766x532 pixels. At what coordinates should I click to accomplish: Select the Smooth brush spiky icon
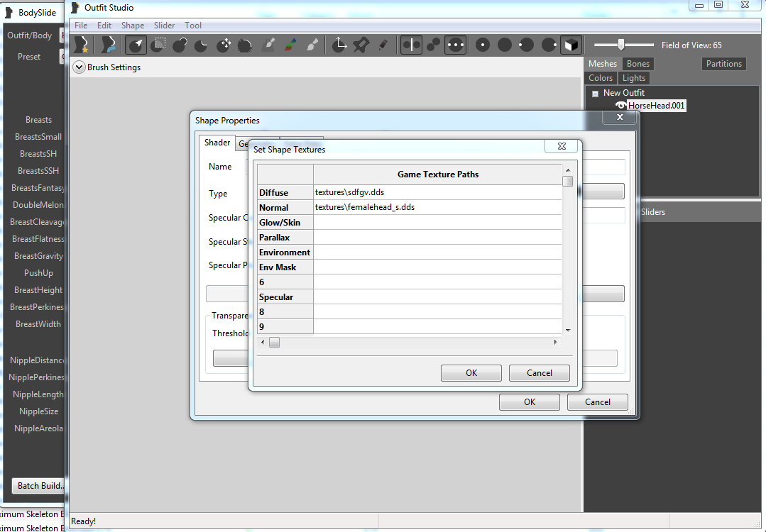(x=245, y=45)
